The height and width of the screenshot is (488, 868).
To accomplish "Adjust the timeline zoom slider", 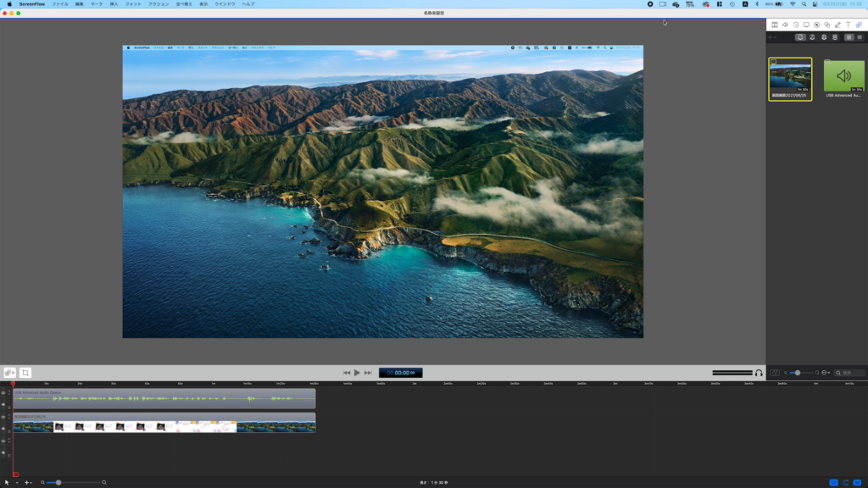I will [58, 482].
